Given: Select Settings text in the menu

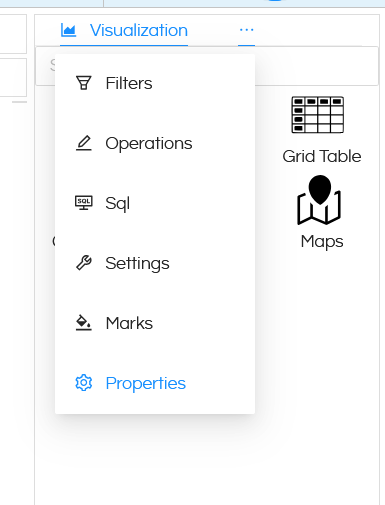Looking at the screenshot, I should 137,264.
